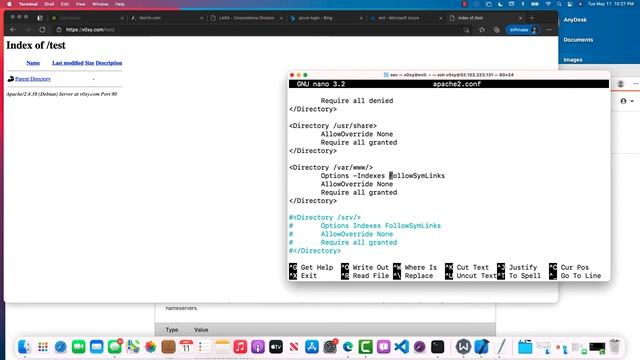Open Calendar in the Dock
The width and height of the screenshot is (640, 360).
[186, 347]
